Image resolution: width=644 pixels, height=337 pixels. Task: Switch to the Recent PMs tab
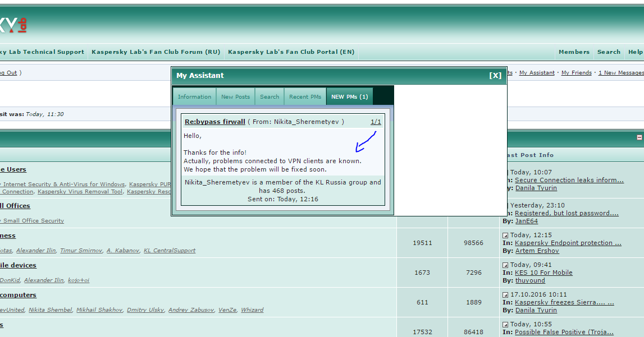305,97
